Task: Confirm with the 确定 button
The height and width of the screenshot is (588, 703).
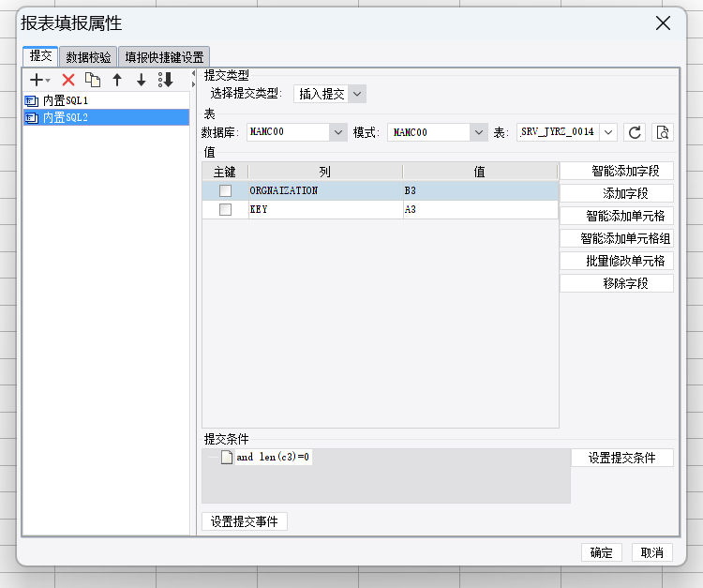Action: [601, 552]
